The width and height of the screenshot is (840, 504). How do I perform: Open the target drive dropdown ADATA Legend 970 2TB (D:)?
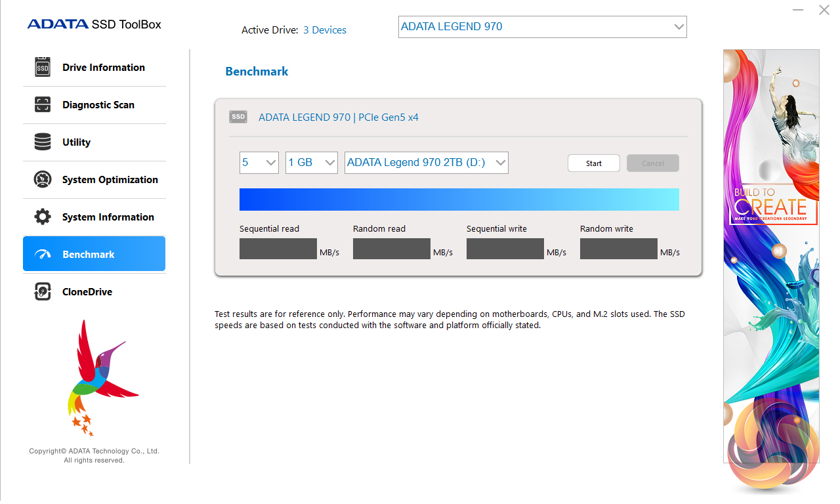coord(427,163)
